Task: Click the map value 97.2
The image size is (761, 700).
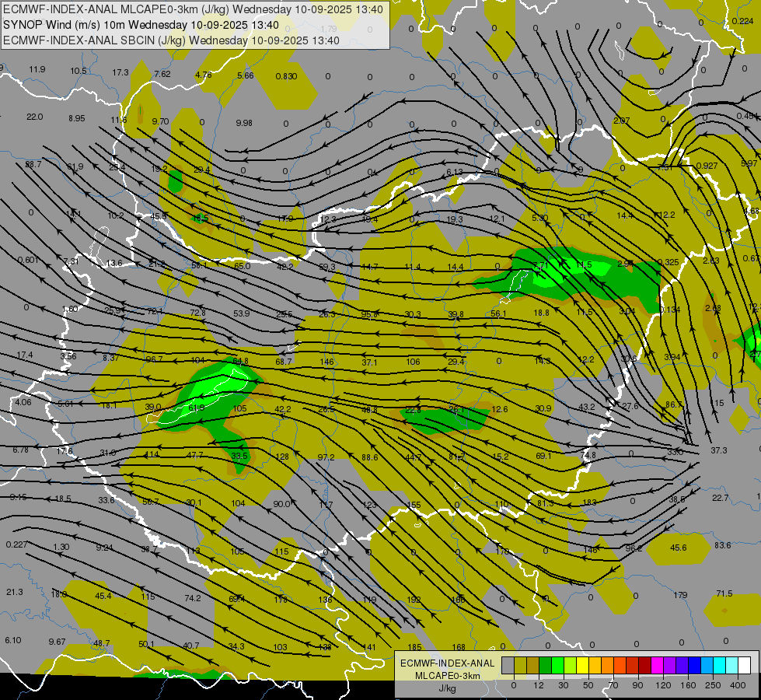Action: tap(326, 457)
